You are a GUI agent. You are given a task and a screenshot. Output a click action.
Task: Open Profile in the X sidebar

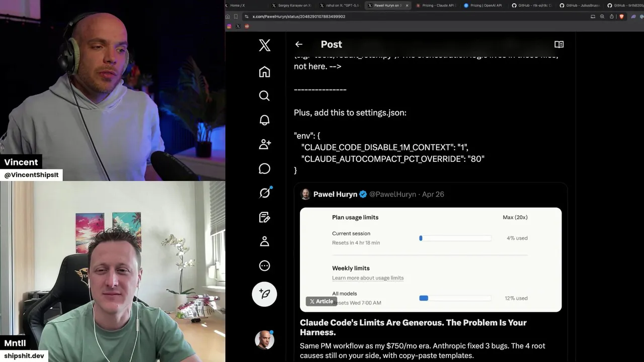tap(264, 241)
